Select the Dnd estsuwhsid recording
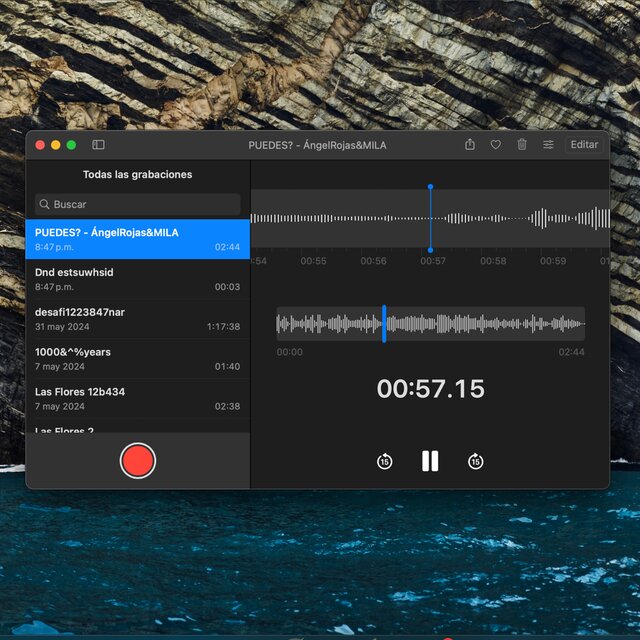The width and height of the screenshot is (640, 640). tap(138, 279)
